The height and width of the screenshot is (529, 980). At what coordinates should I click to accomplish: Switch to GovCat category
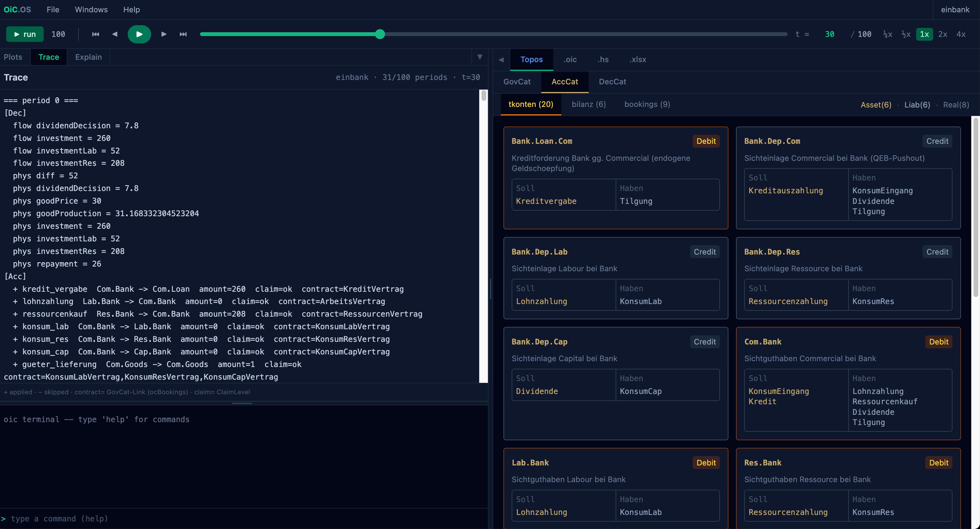517,82
